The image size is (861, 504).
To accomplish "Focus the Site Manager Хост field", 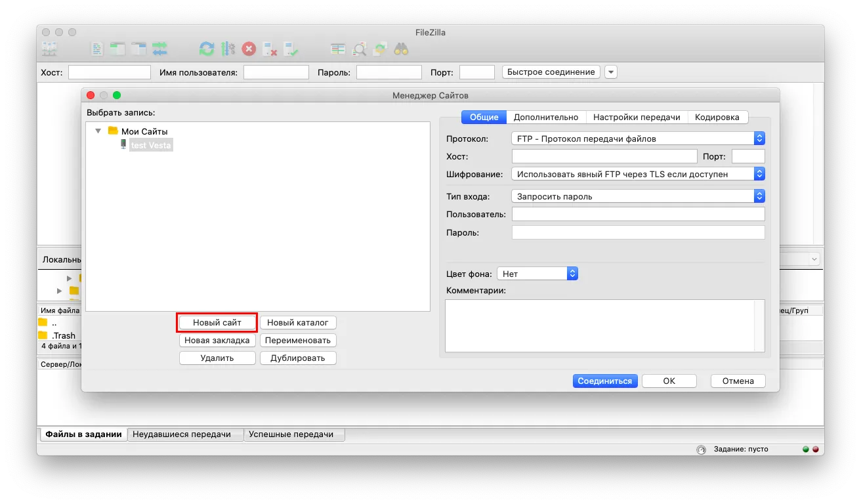I will coord(604,156).
